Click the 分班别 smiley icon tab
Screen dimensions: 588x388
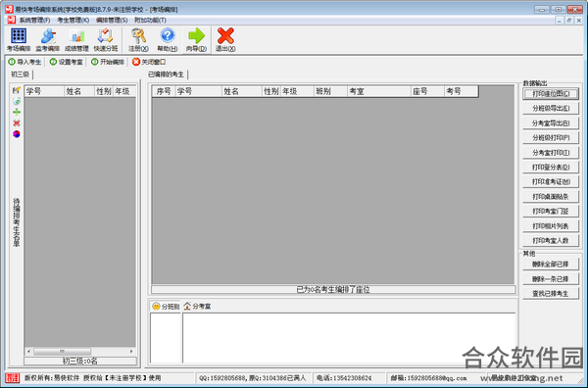(166, 307)
